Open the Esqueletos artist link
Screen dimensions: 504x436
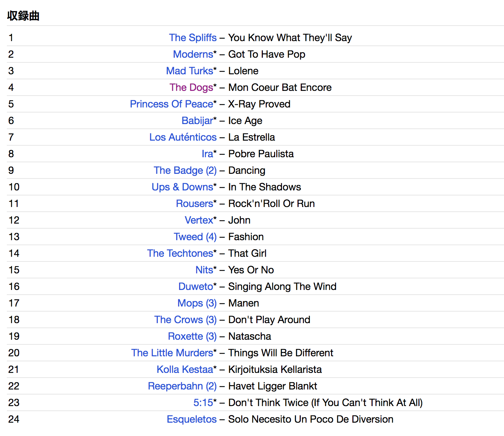192,419
